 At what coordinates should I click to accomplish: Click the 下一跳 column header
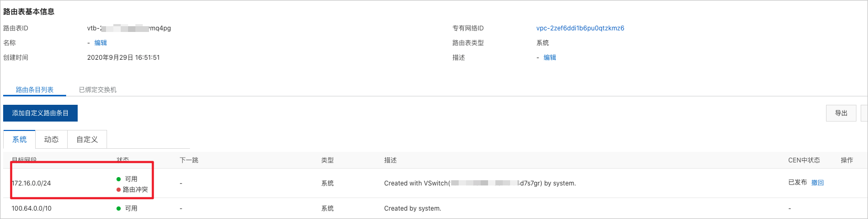(x=189, y=160)
